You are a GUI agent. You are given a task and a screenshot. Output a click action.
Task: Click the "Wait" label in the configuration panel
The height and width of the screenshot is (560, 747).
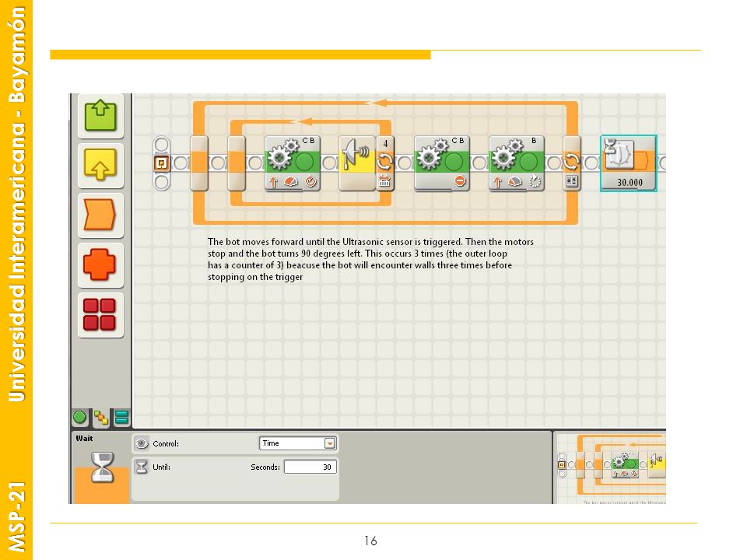pyautogui.click(x=84, y=439)
